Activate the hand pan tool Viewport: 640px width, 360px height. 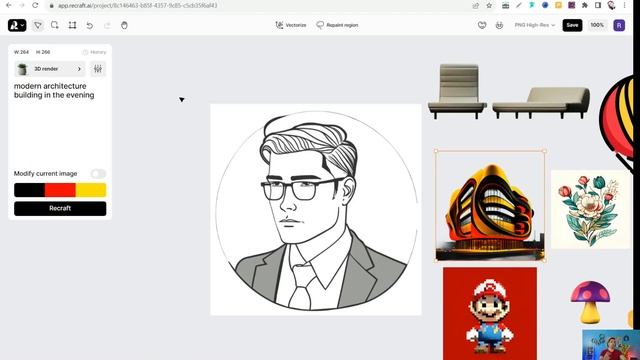(124, 25)
